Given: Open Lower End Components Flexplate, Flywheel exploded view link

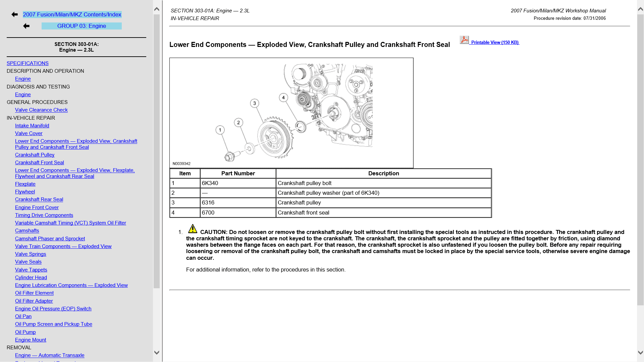Looking at the screenshot, I should pyautogui.click(x=75, y=173).
